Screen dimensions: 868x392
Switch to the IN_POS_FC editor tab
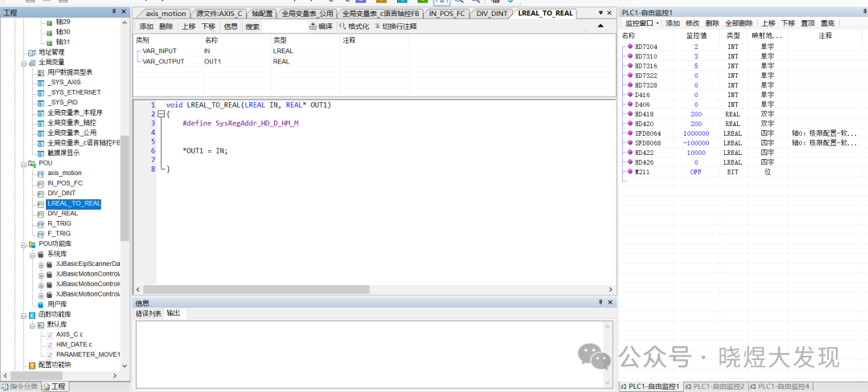[447, 14]
